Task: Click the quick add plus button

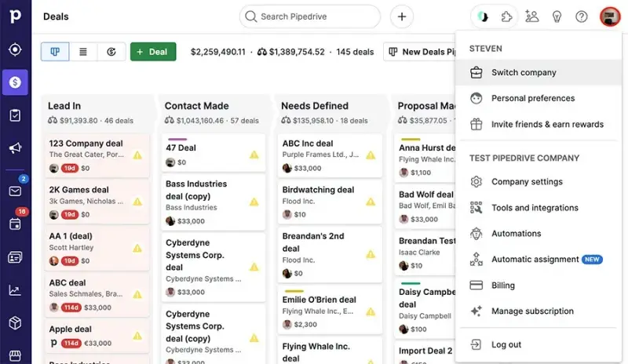Action: (402, 16)
